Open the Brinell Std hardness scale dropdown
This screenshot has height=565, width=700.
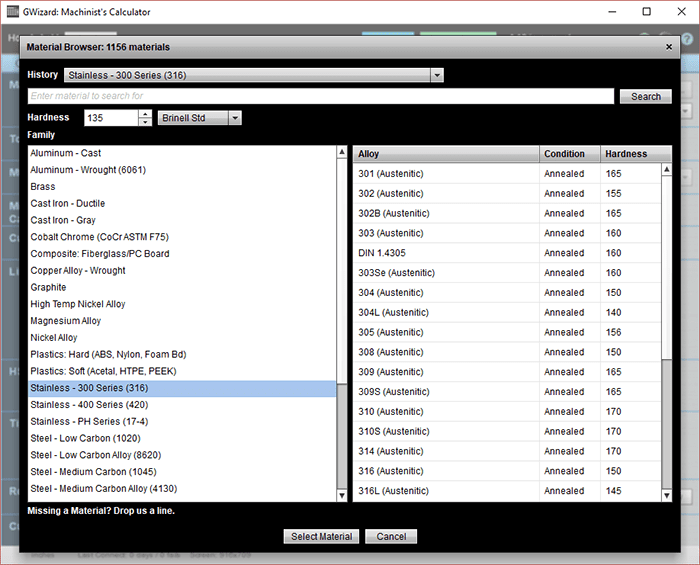pos(235,118)
